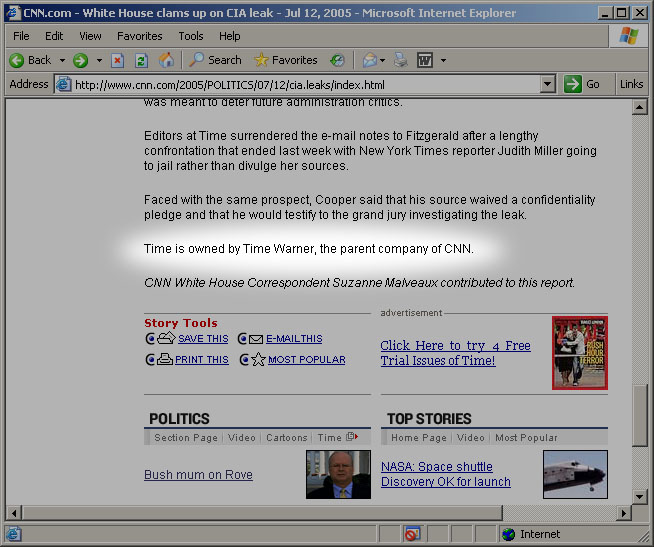The width and height of the screenshot is (654, 547).
Task: Select the Politics Section Page tab
Action: pyautogui.click(x=186, y=438)
